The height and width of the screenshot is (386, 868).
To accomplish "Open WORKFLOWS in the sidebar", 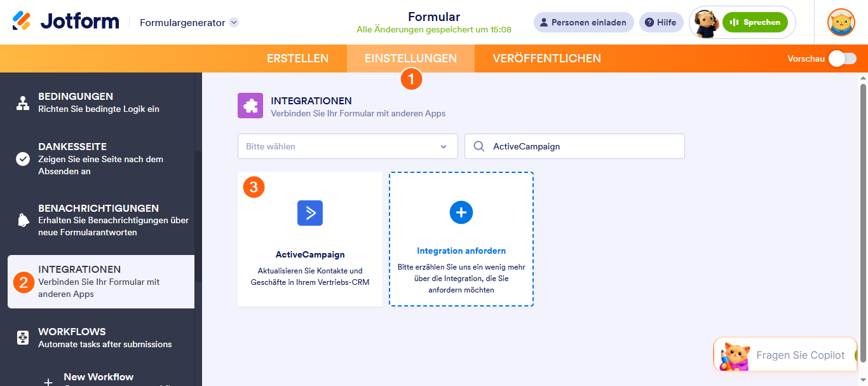I will pos(101,338).
